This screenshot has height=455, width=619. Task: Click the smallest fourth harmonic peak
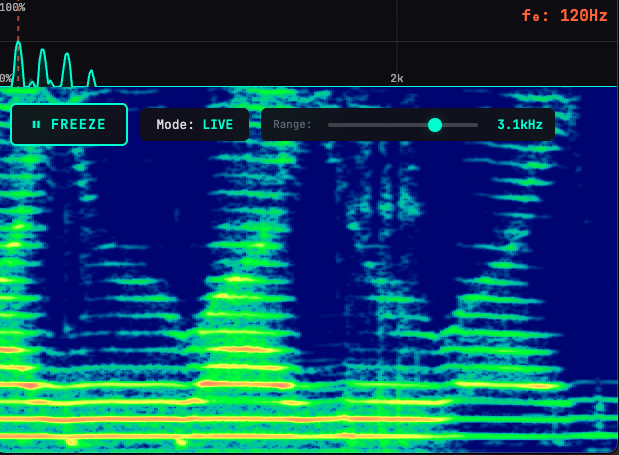pos(91,73)
